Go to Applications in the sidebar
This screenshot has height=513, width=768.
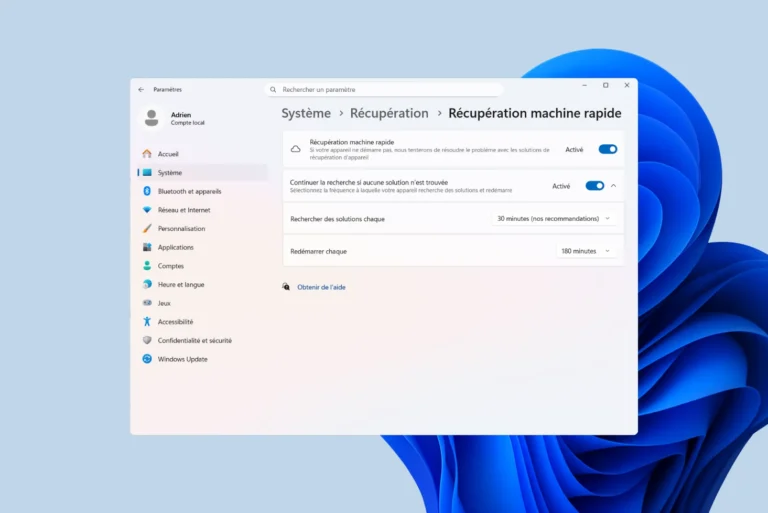point(175,247)
